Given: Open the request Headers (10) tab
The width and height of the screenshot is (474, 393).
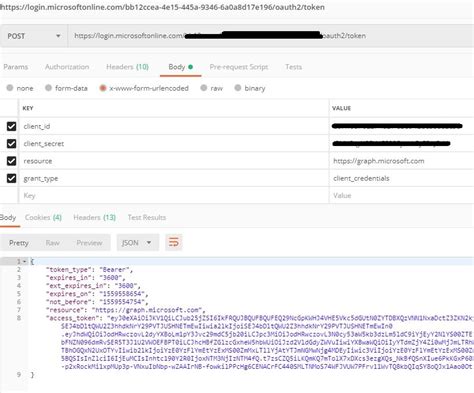Looking at the screenshot, I should [127, 67].
